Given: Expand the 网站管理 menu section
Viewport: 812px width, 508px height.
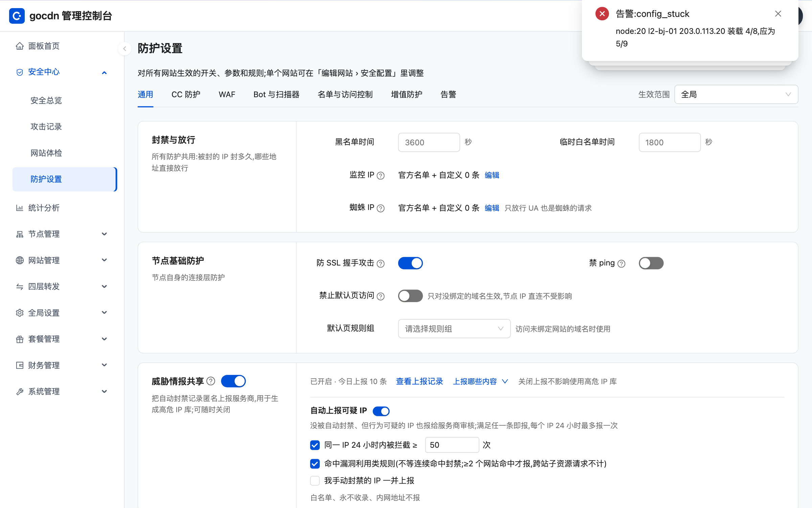Looking at the screenshot, I should click(x=104, y=260).
